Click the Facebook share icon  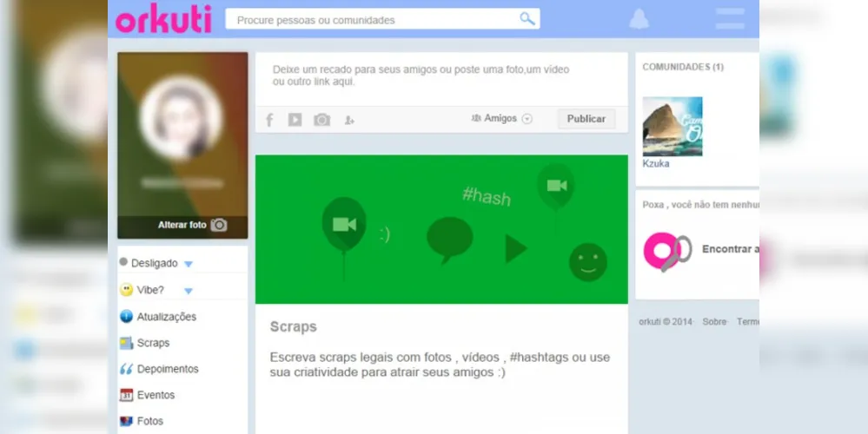click(269, 120)
